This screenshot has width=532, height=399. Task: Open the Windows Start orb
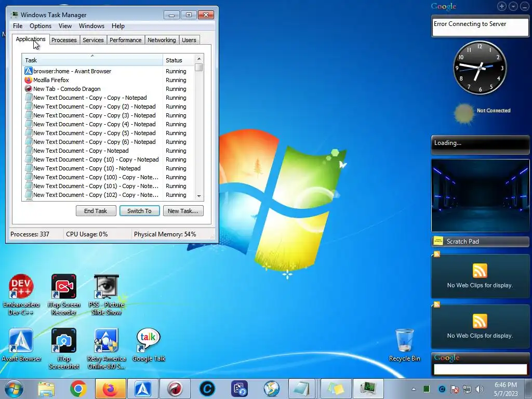[x=14, y=389]
